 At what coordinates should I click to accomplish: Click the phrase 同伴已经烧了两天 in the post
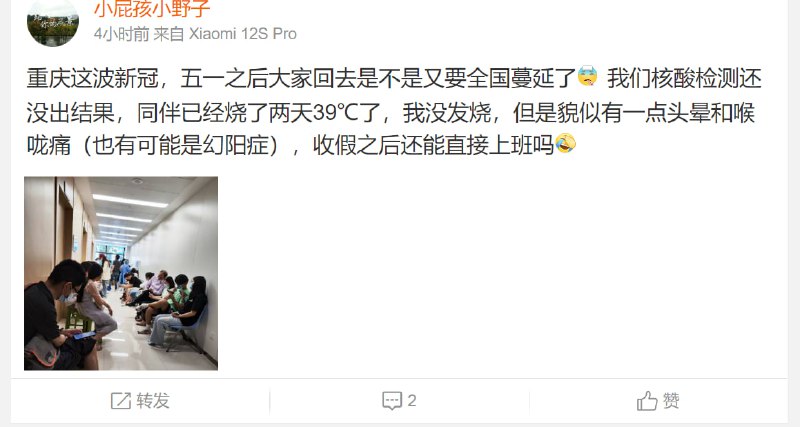coord(224,113)
